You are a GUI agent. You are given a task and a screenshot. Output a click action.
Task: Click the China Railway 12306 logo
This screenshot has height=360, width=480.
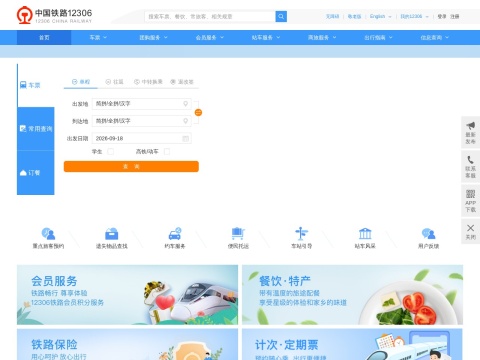pos(54,15)
